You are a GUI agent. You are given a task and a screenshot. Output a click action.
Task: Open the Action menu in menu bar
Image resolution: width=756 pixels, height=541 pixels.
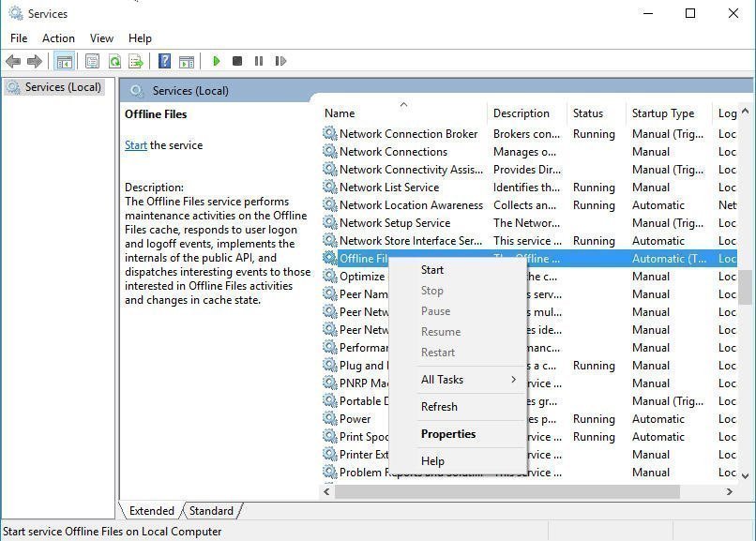tap(58, 38)
